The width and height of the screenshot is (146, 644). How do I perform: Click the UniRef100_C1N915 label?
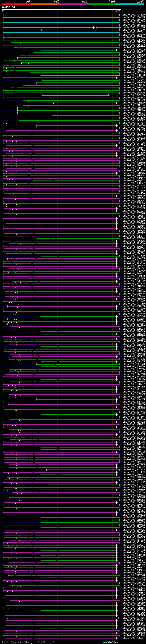click(134, 108)
